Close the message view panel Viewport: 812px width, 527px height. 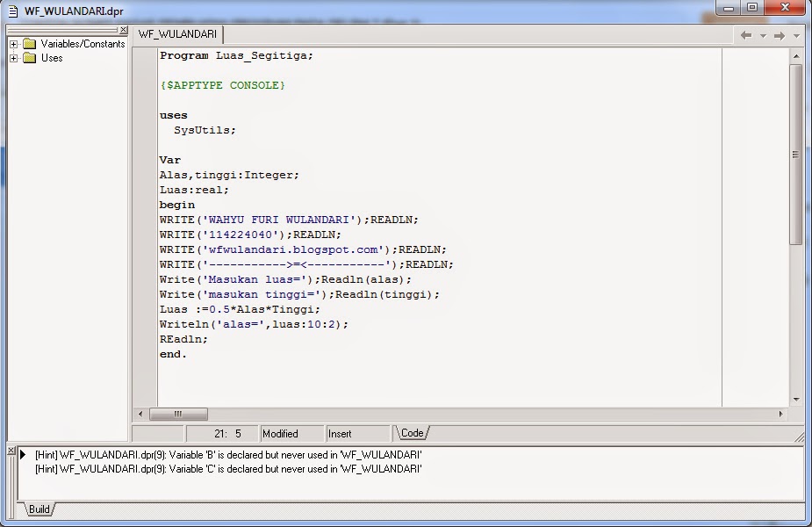click(10, 450)
